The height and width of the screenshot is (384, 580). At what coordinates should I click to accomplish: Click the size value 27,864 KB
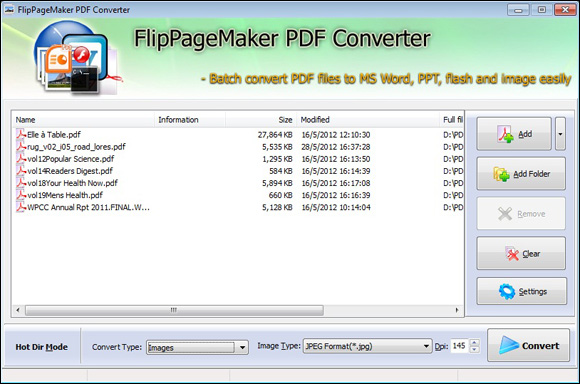(275, 135)
